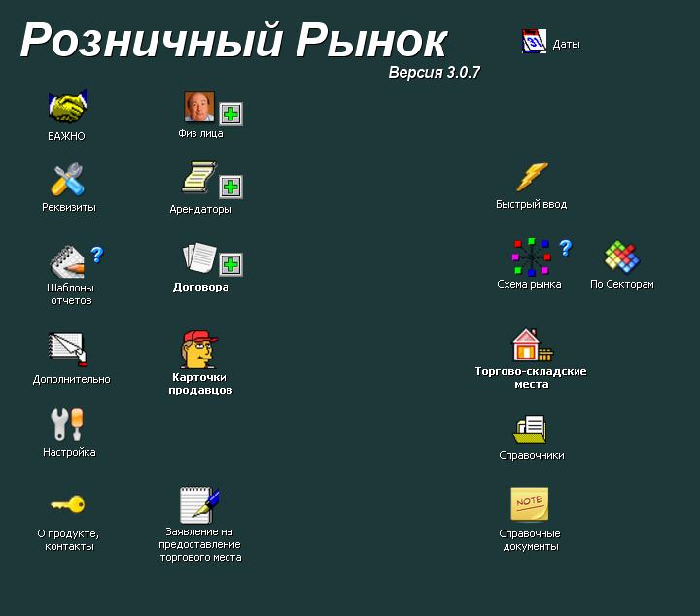Click Заявление на предоставление торгового места label

click(x=200, y=545)
